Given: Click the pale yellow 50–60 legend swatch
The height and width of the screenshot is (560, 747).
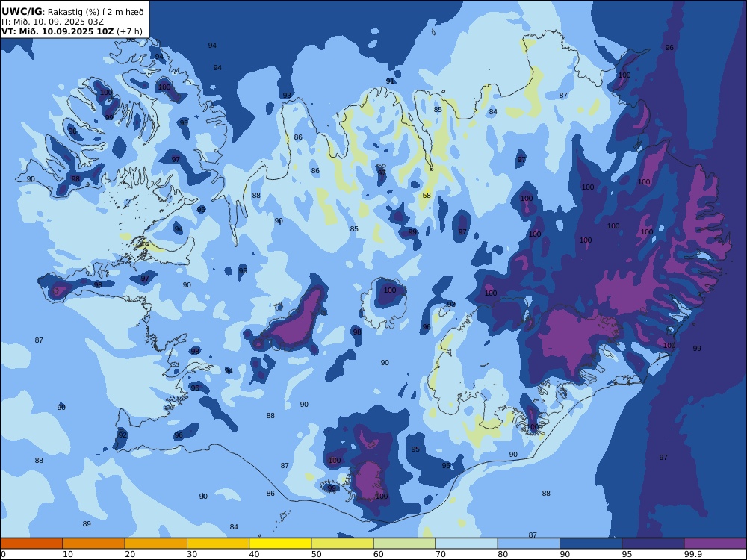Looking at the screenshot, I should coord(342,544).
